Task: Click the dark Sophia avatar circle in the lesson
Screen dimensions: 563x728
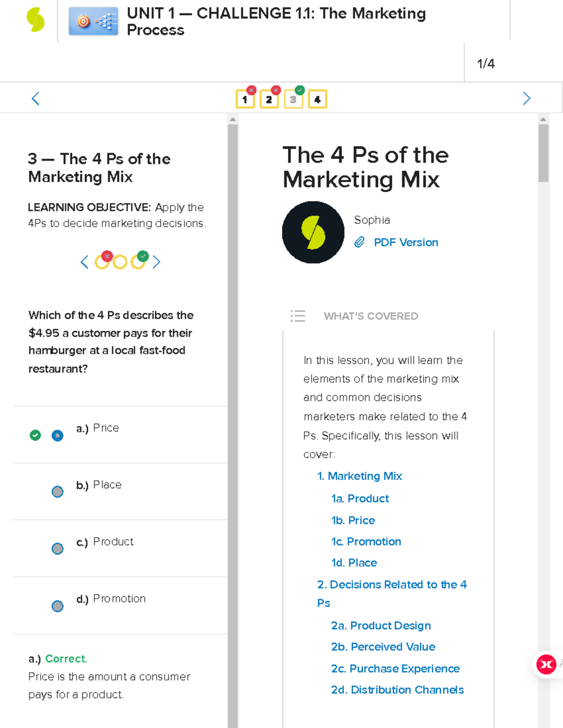Action: (x=313, y=232)
